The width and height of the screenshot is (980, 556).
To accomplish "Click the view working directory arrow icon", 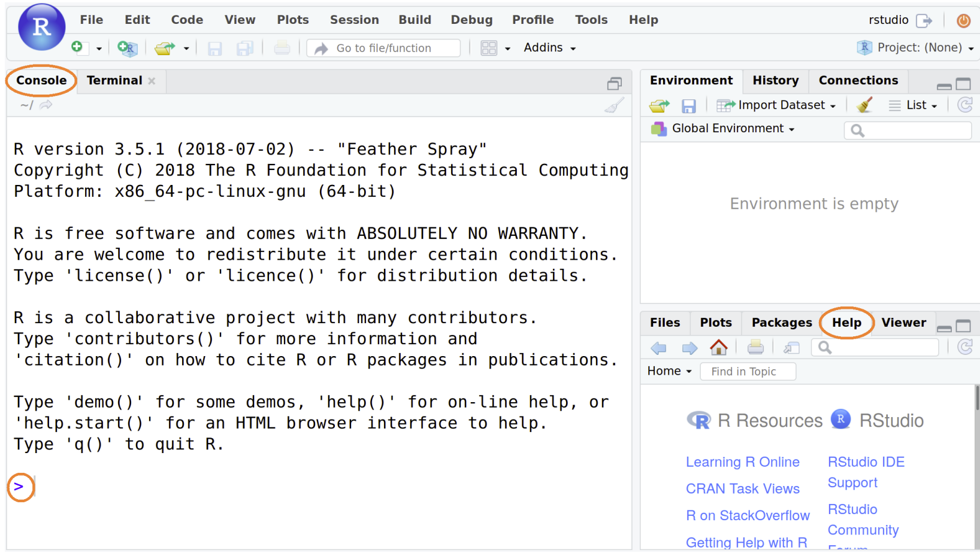I will click(46, 105).
